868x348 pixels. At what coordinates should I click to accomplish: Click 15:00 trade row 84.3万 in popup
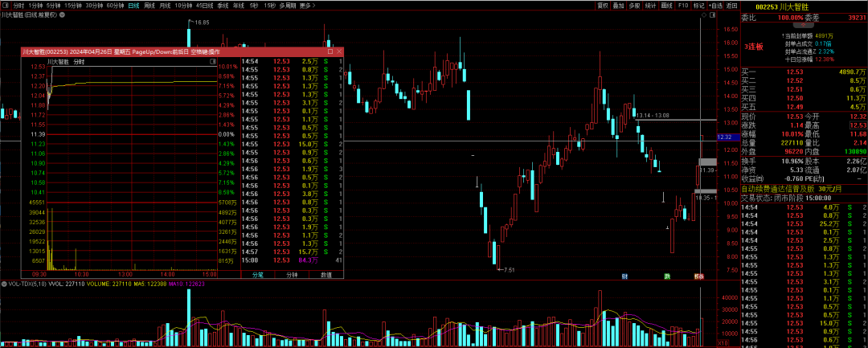[x=292, y=260]
